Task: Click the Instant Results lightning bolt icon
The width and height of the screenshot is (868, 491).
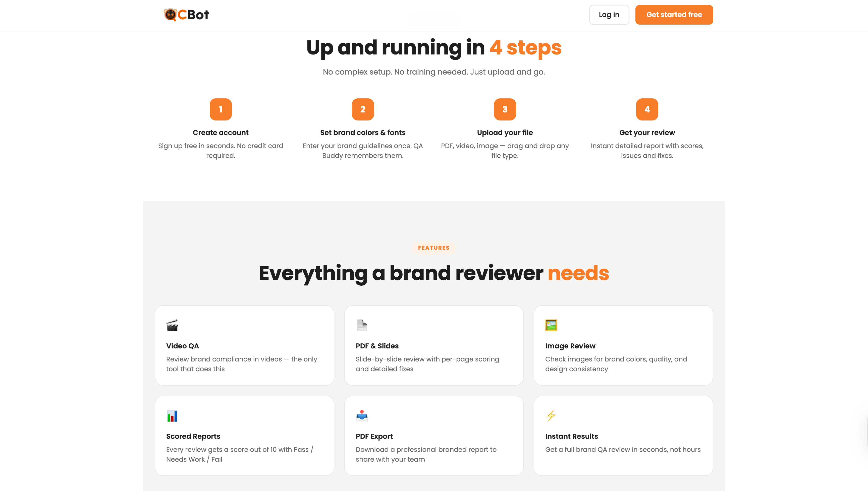Action: pyautogui.click(x=551, y=415)
